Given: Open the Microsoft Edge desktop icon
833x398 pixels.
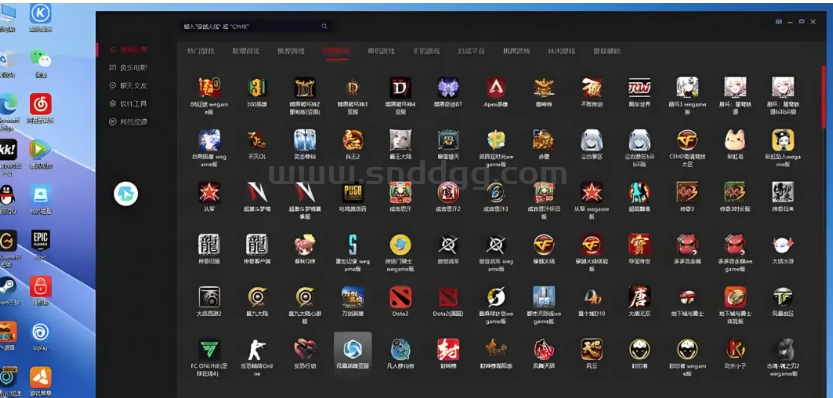Looking at the screenshot, I should [x=7, y=104].
